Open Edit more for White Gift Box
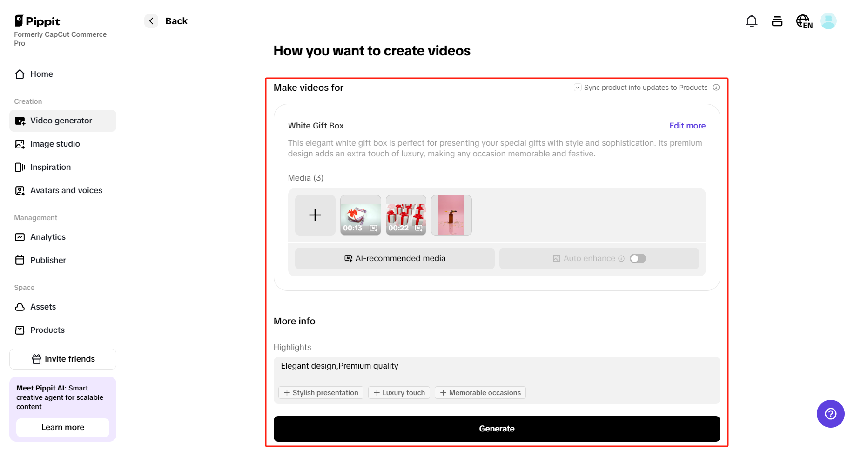868x451 pixels. pyautogui.click(x=687, y=126)
